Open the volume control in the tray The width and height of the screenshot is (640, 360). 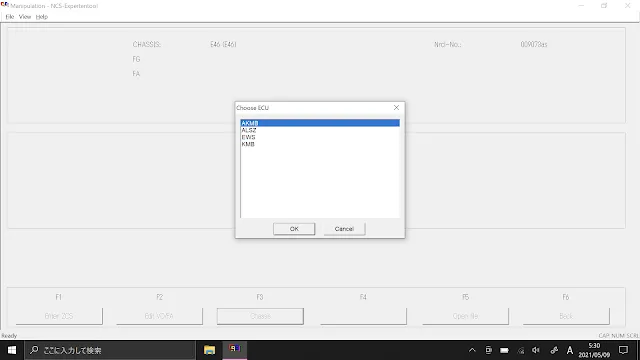pos(536,350)
